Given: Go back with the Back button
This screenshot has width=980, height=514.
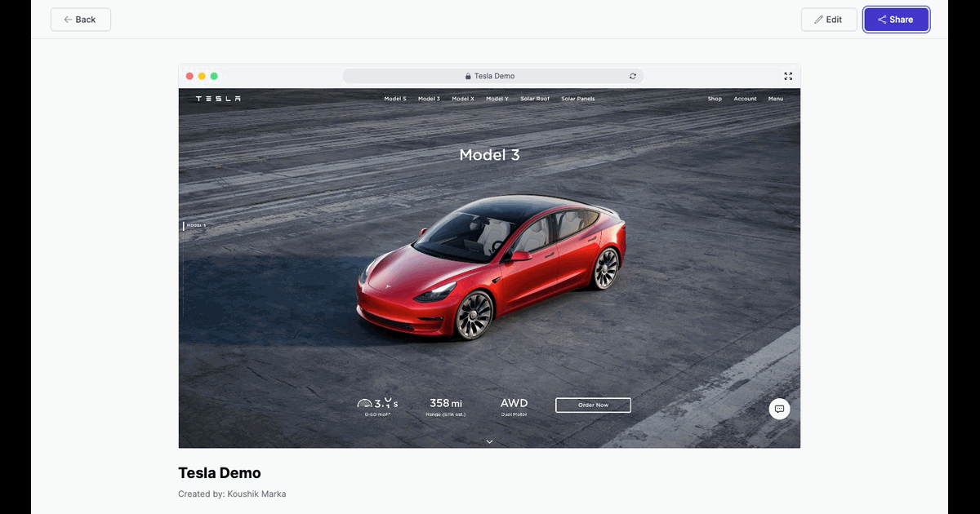Looking at the screenshot, I should coord(81,20).
